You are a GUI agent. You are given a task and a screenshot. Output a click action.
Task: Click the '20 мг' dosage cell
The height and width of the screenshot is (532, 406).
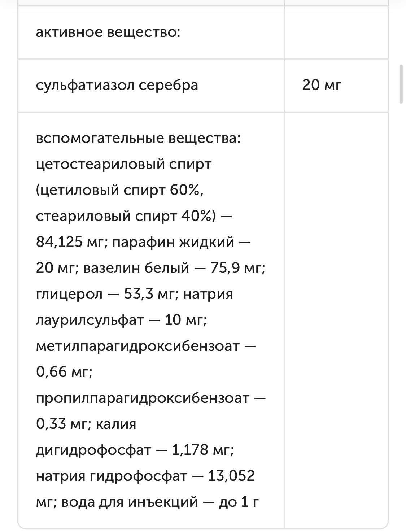click(x=321, y=86)
